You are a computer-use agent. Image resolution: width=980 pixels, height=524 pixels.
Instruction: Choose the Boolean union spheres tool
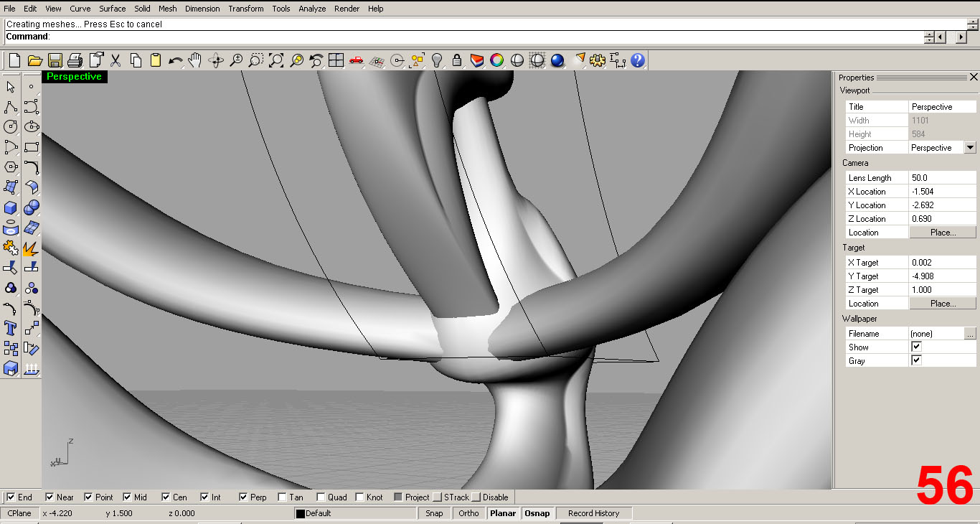(31, 207)
